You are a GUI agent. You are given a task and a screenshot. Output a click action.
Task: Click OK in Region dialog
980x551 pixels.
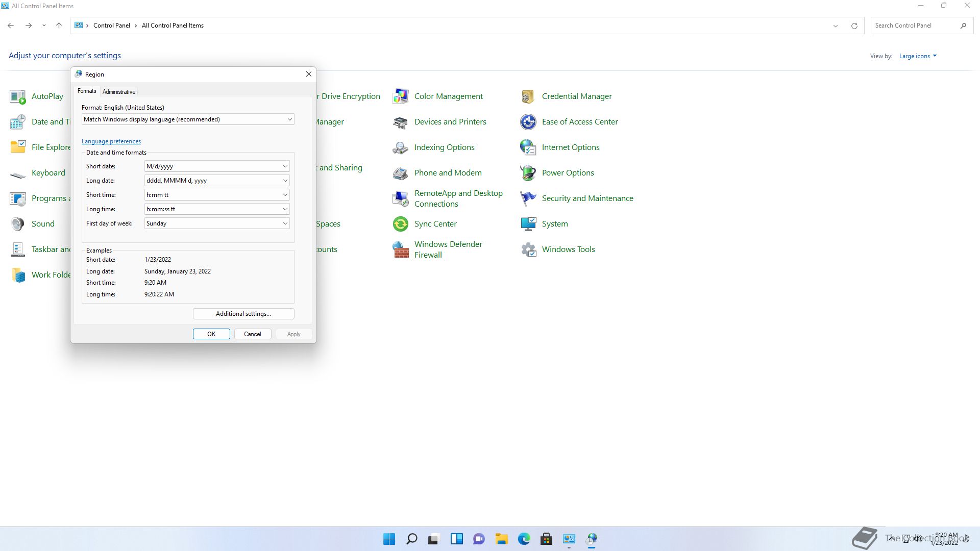(211, 334)
